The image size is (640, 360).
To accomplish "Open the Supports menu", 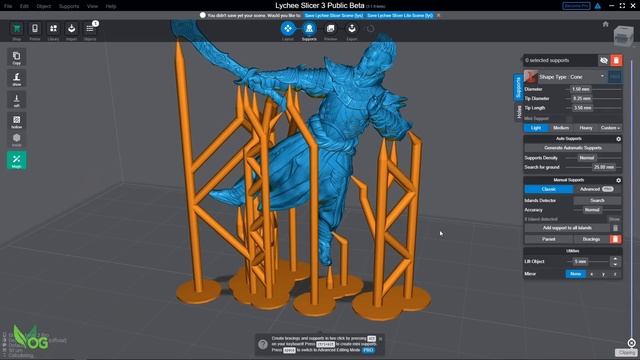I will [69, 6].
